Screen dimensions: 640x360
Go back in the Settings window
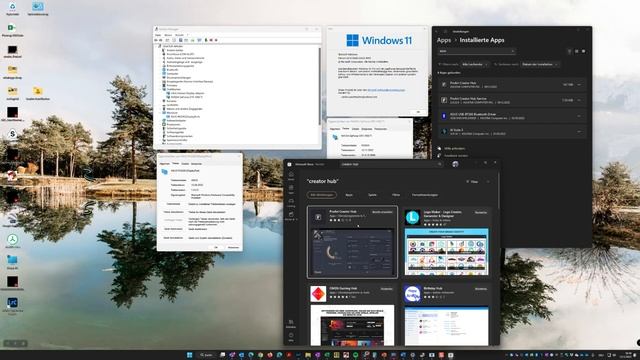click(x=436, y=31)
